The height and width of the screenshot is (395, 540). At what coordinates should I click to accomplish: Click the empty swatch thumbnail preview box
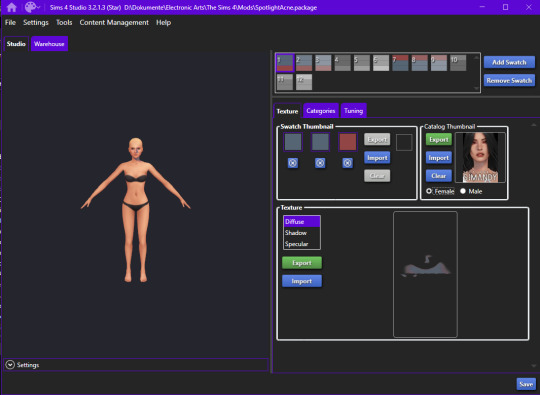(404, 142)
